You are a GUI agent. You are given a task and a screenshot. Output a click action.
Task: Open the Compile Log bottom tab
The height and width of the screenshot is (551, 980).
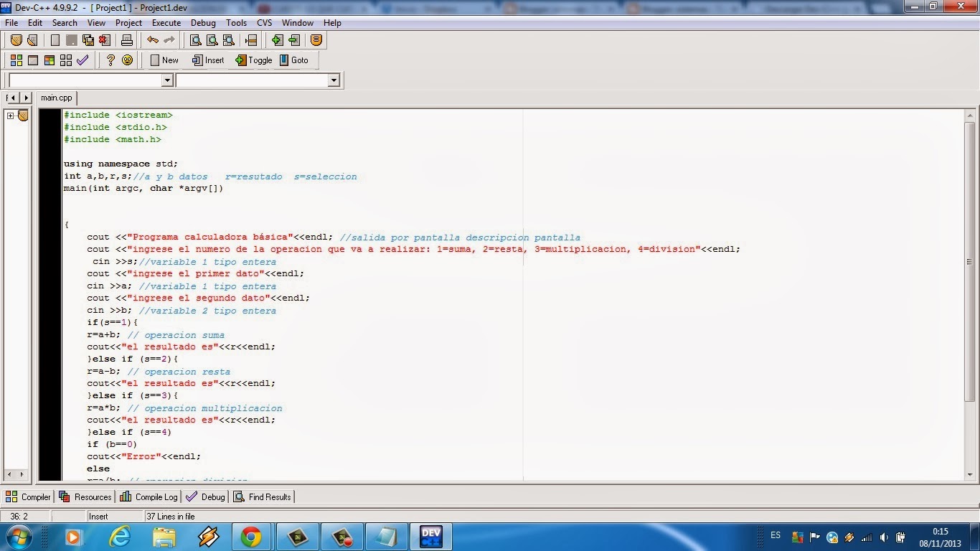pos(149,496)
